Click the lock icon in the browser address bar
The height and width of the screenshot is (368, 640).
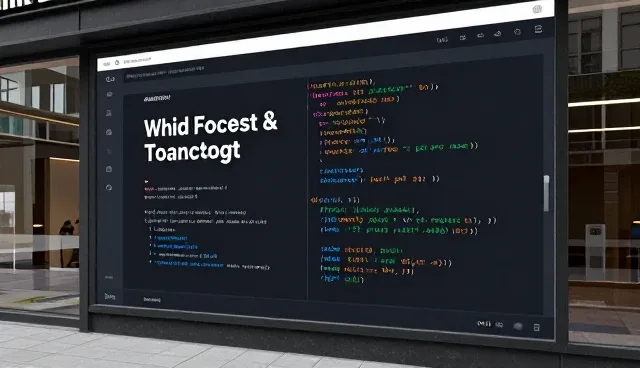pos(117,62)
